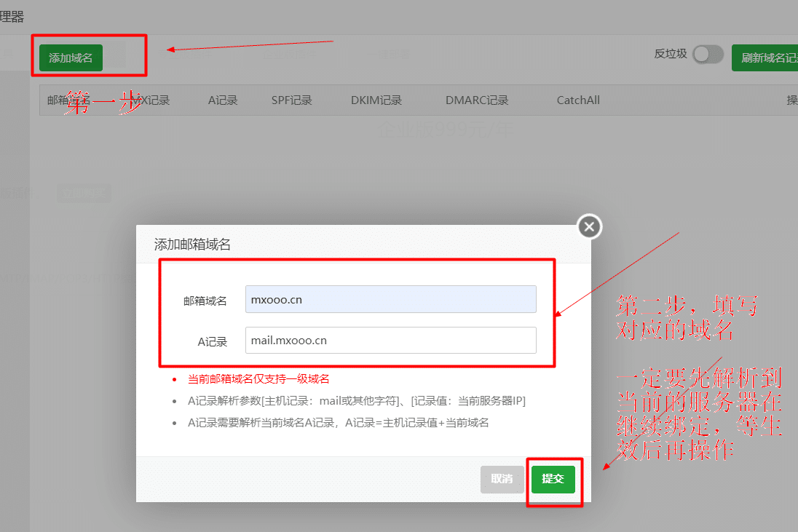
Task: Close the 添加邮箱域名 dialog with the X icon
Action: pos(590,227)
